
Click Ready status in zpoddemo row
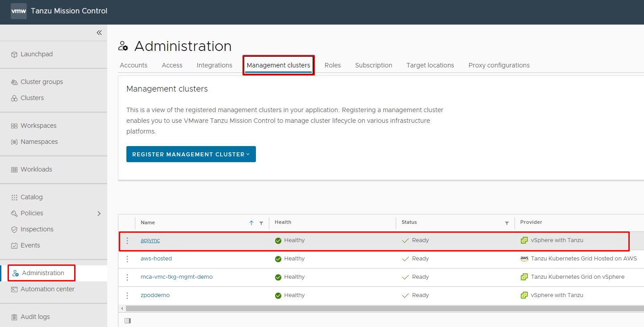click(x=420, y=295)
